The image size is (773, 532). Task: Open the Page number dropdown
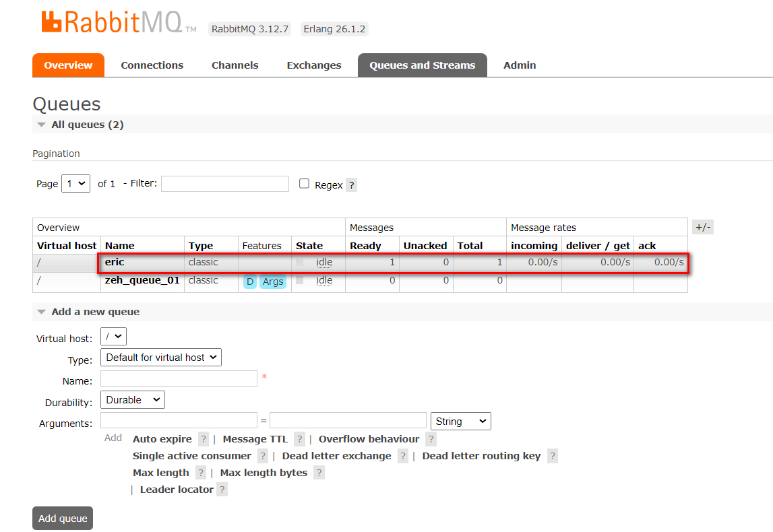[x=75, y=184]
